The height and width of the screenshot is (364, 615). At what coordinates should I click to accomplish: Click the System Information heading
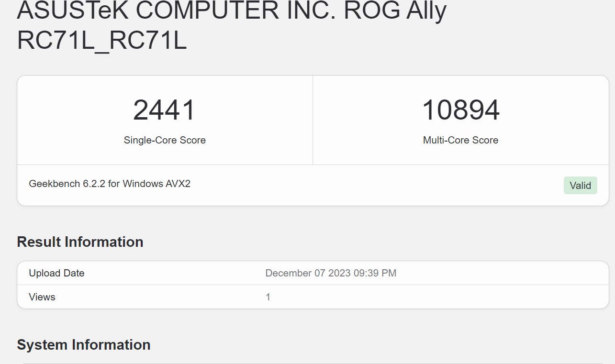84,345
